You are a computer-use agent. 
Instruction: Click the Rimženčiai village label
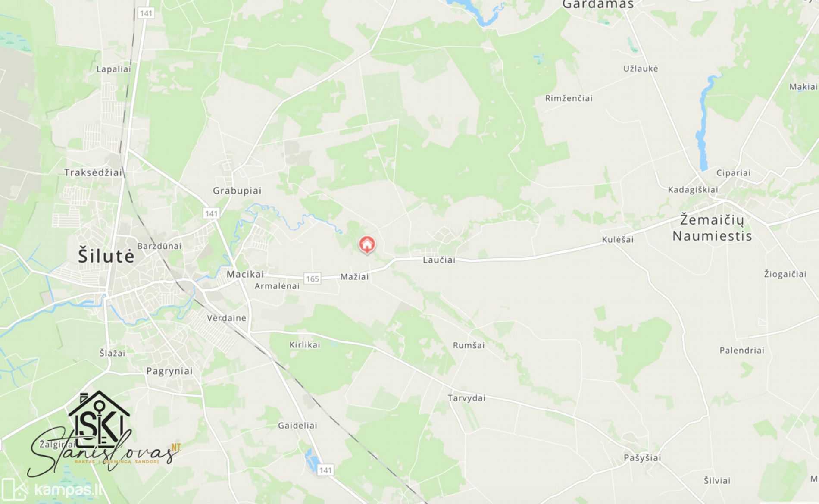click(x=569, y=98)
